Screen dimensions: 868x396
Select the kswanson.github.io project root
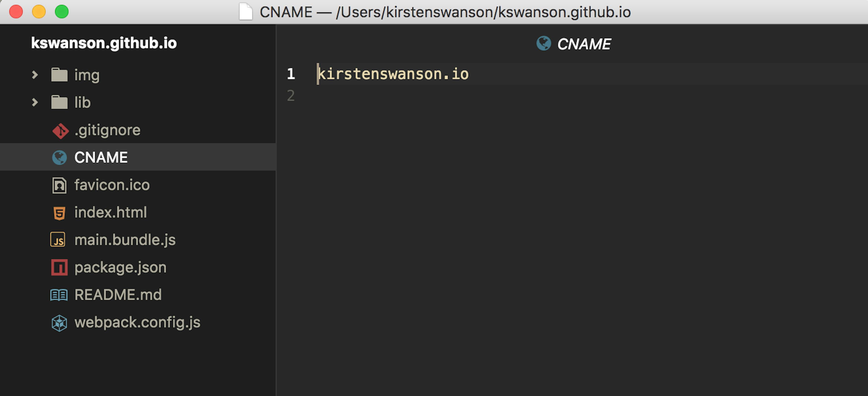tap(104, 43)
